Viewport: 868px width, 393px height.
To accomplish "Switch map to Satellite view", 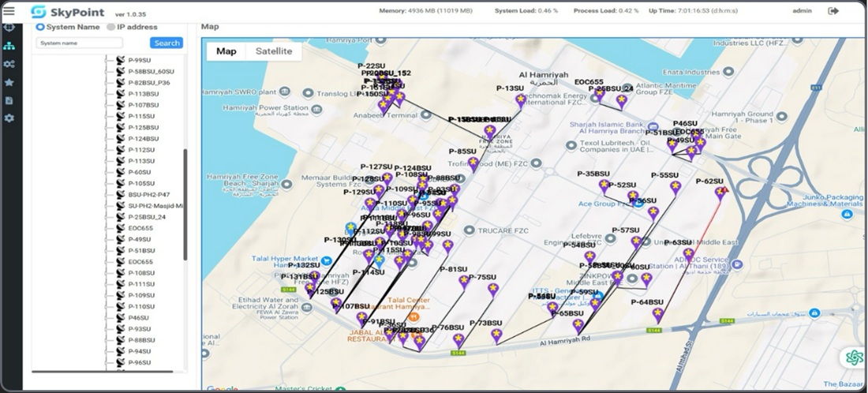I will click(x=273, y=51).
